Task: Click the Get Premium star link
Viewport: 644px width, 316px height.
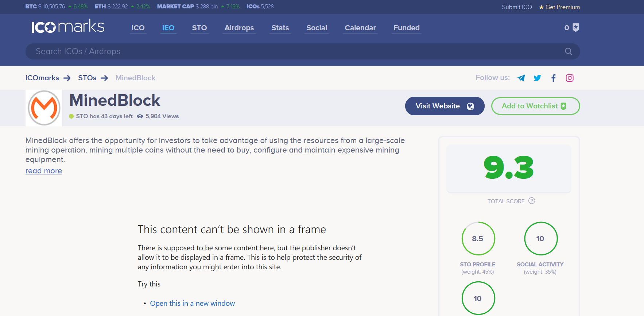Action: pyautogui.click(x=559, y=7)
